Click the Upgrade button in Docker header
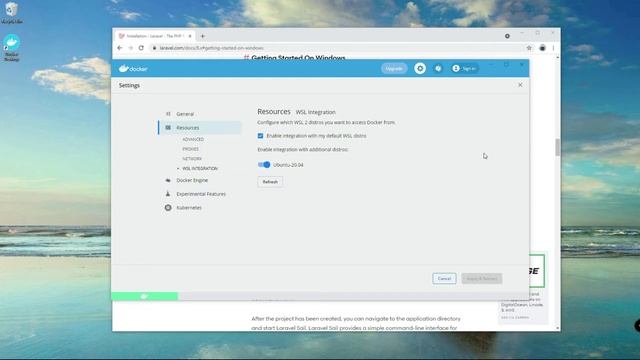640x360 pixels. coord(394,69)
